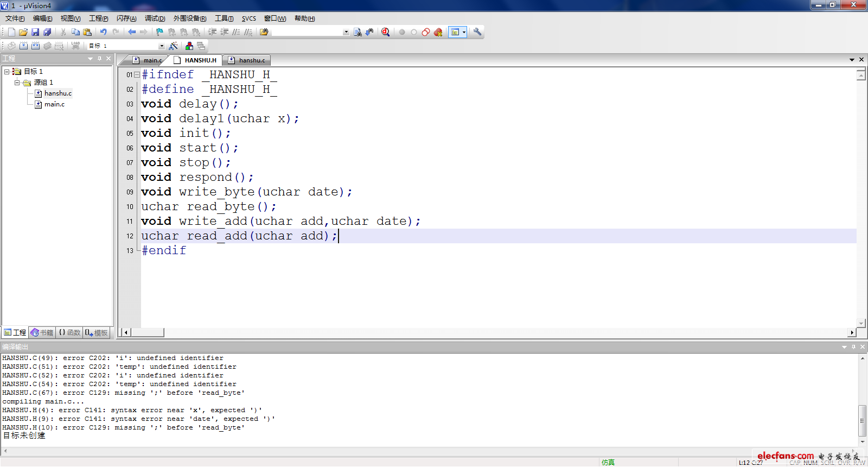Close the 工程 project panel
This screenshot has width=868, height=467.
pos(108,59)
